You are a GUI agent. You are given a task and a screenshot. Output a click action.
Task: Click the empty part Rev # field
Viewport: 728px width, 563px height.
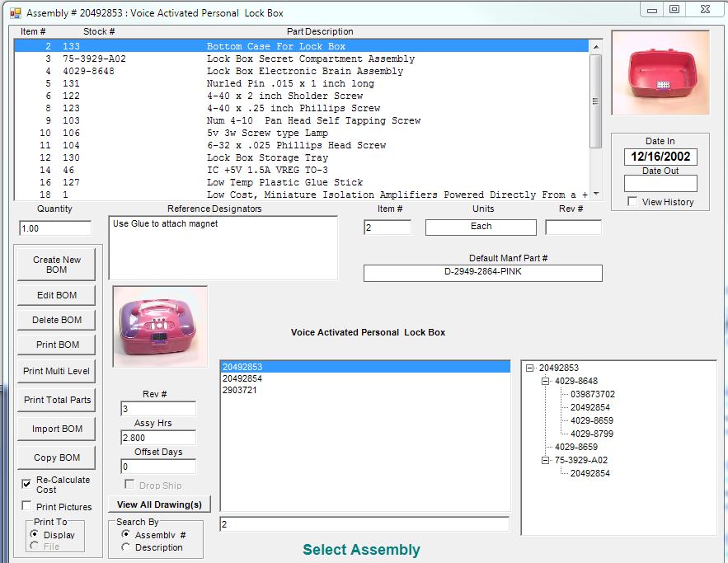click(573, 228)
